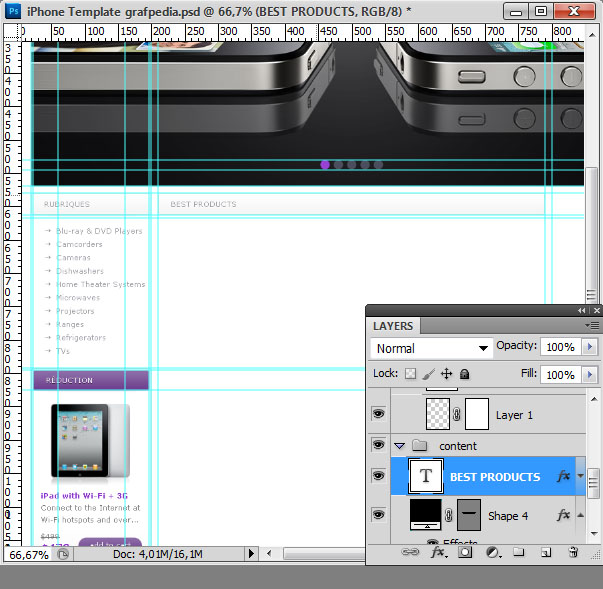603x589 pixels.
Task: Click Shape 4 black fill thumbnail
Action: point(425,514)
